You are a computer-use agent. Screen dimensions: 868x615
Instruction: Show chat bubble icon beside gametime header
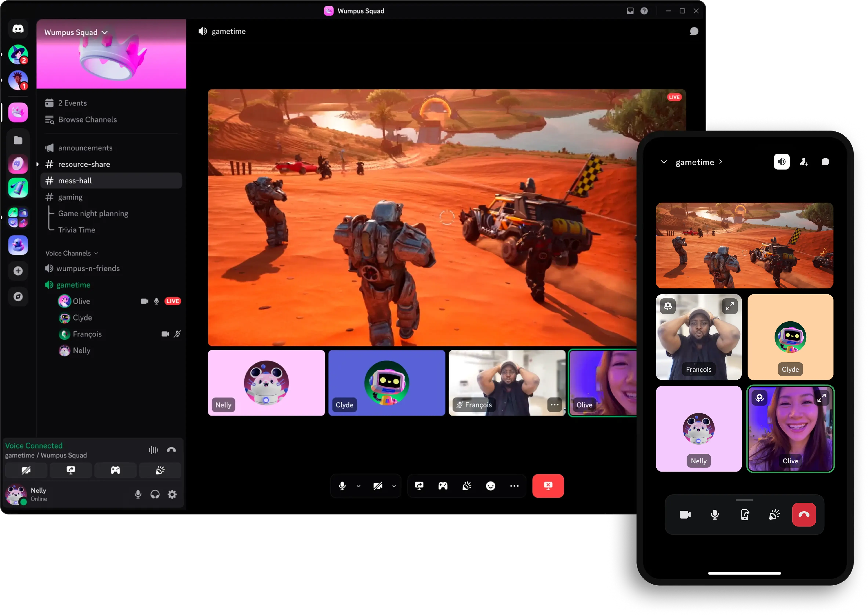tap(693, 31)
